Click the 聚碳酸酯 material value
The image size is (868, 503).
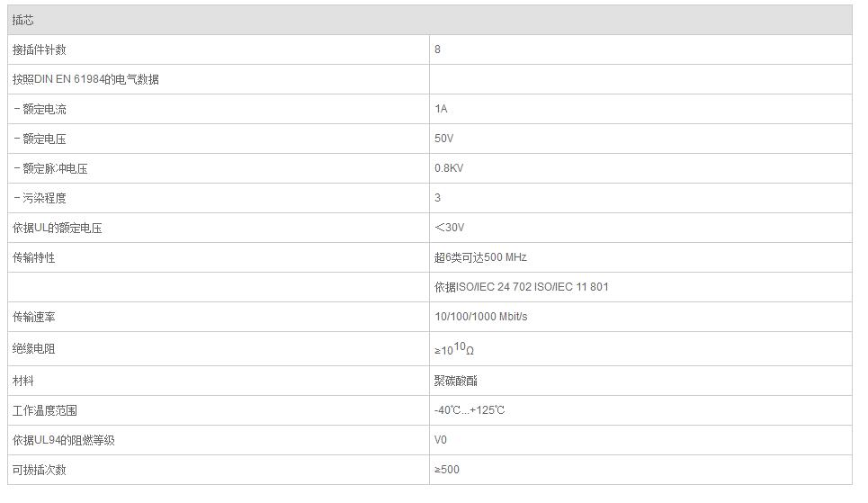[x=456, y=381]
